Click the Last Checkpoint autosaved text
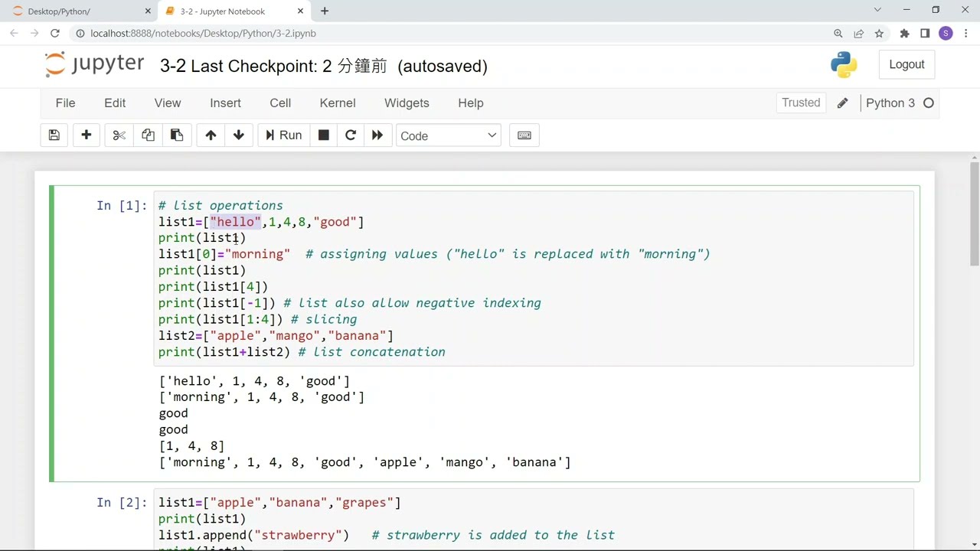980x551 pixels. pos(339,66)
